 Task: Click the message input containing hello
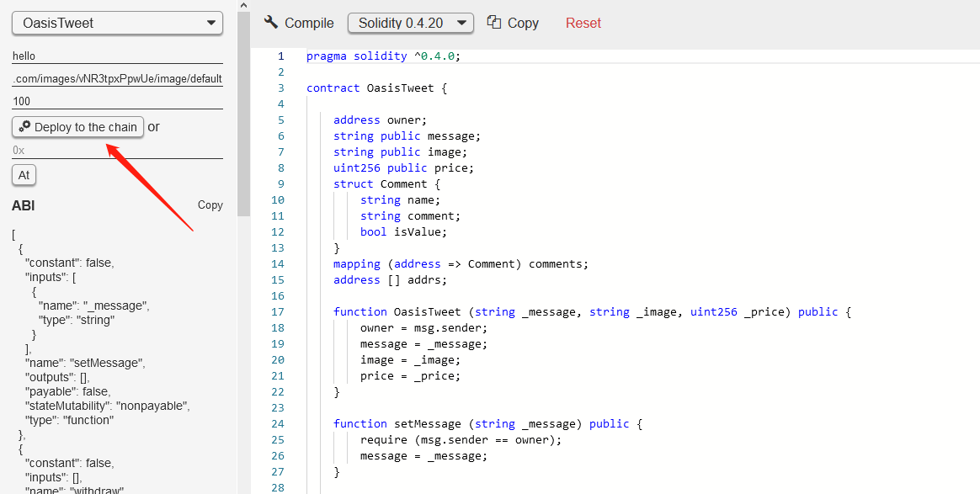click(118, 56)
